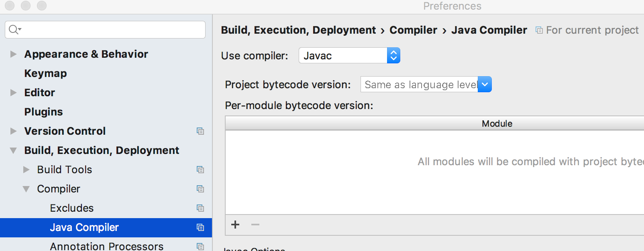Click the plus icon to add module
The image size is (644, 251).
235,225
